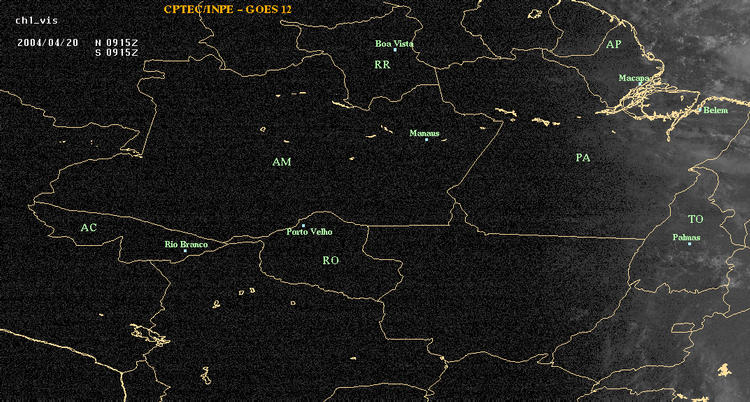Click the "CPTEC/INPE - GOES 12" title text
Image resolution: width=750 pixels, height=402 pixels.
tap(227, 9)
